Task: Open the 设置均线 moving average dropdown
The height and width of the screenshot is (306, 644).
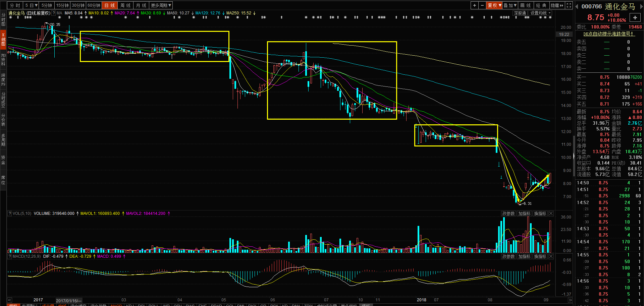Action: tap(540, 13)
